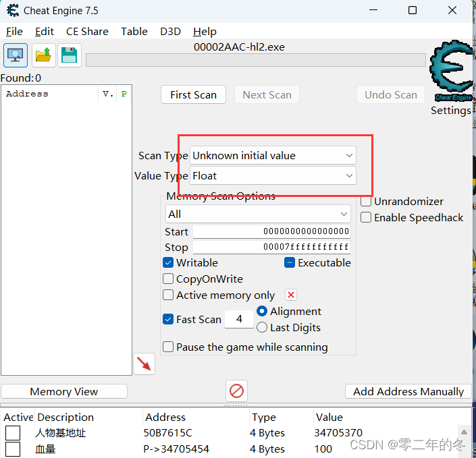Click the red clear-list circle icon

(x=236, y=391)
